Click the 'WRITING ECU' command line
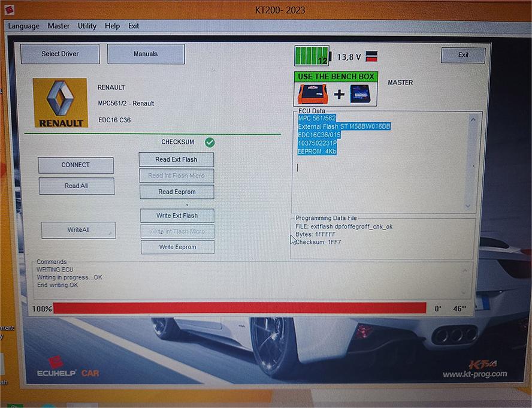 click(55, 270)
